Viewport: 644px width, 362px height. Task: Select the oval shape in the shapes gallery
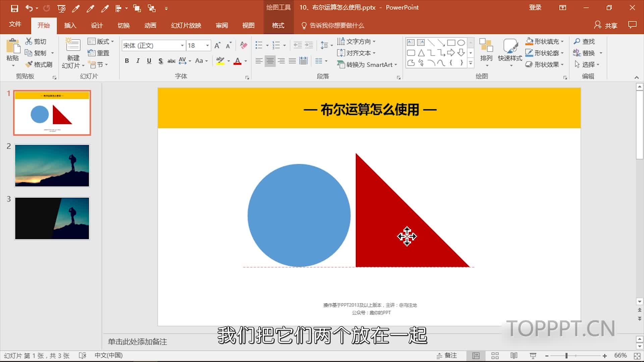pos(461,43)
